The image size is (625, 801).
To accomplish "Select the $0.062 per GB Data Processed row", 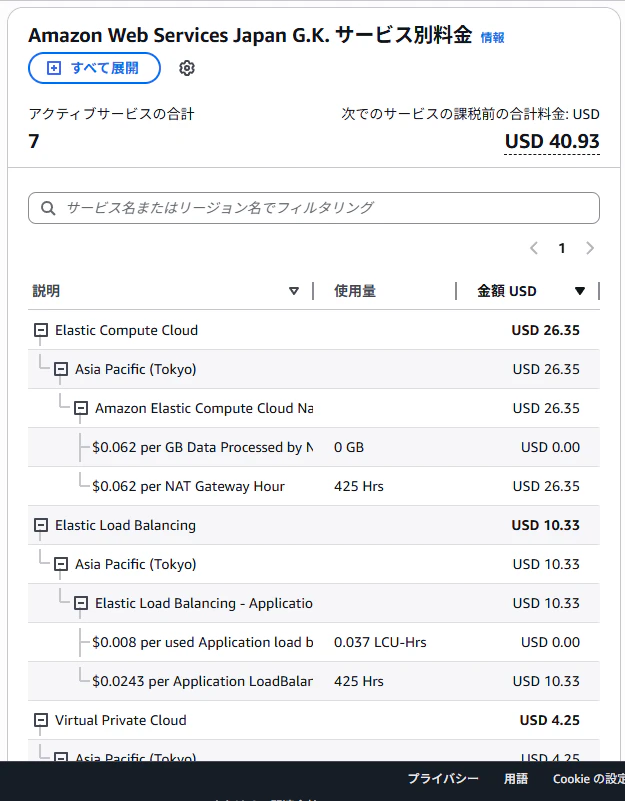I will pyautogui.click(x=314, y=447).
